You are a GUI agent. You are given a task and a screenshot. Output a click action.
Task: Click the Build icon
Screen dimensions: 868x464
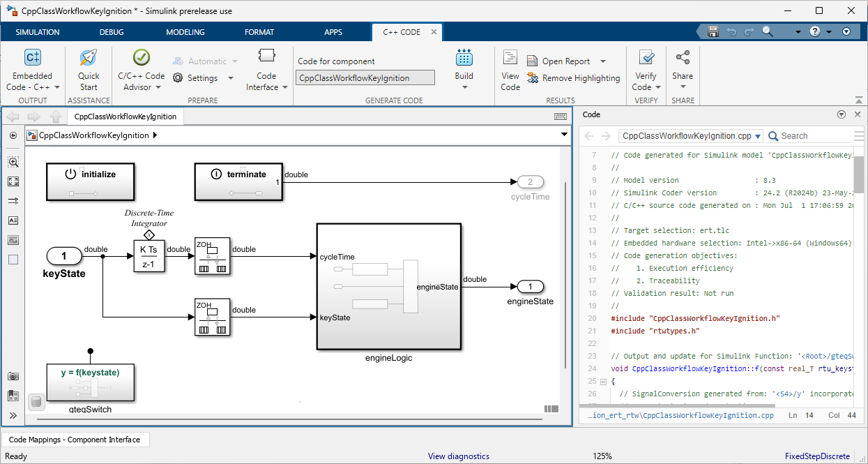[464, 59]
